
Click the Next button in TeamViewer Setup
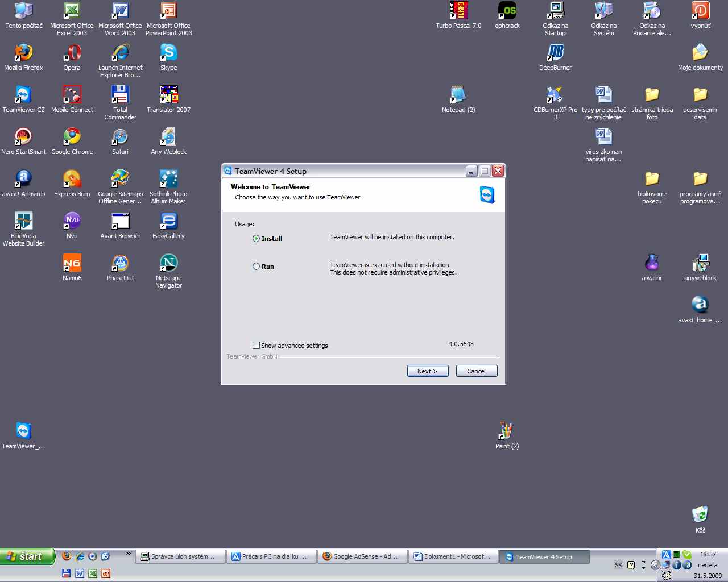click(x=428, y=371)
